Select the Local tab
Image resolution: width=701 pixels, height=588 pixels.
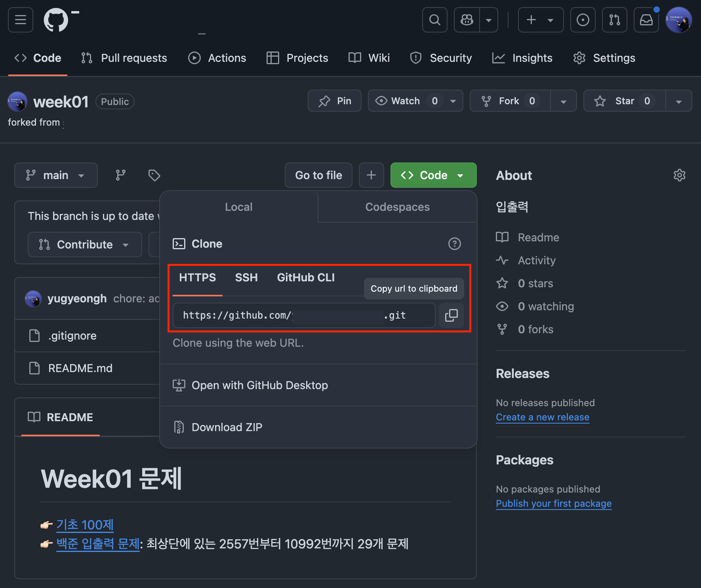(x=238, y=207)
